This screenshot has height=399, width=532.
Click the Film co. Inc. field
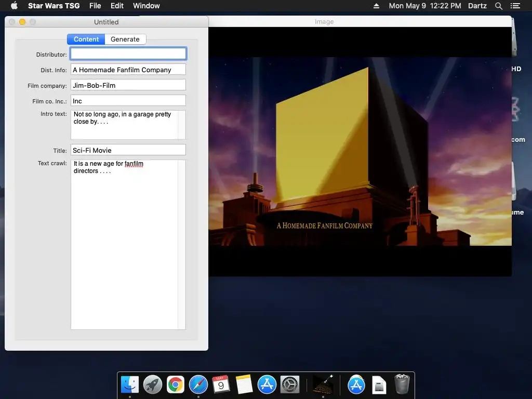click(x=128, y=101)
